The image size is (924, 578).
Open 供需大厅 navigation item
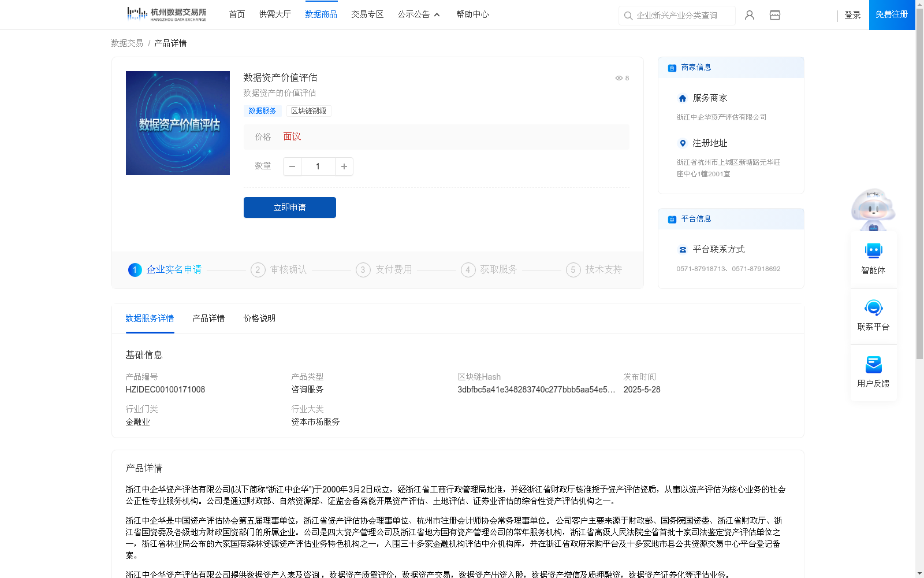tap(275, 14)
